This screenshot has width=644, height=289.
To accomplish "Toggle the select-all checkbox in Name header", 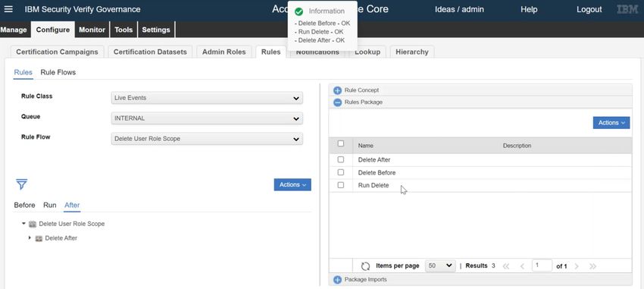I will (x=340, y=144).
